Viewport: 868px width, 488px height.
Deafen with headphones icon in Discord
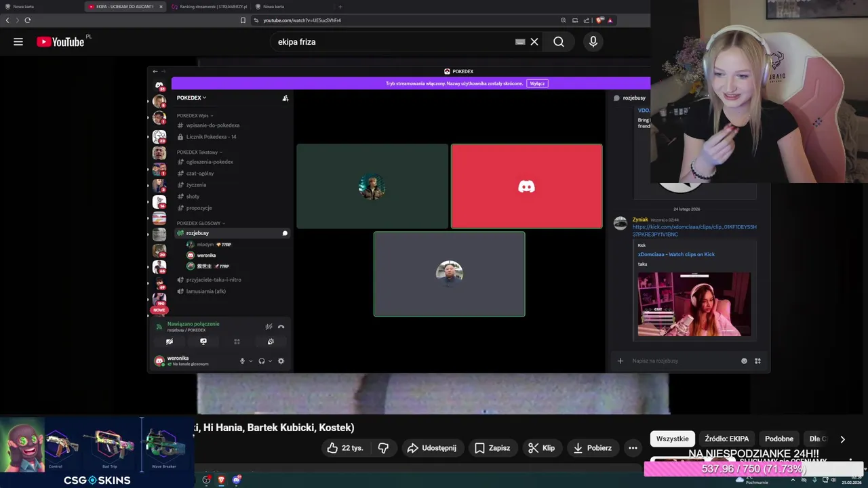coord(262,361)
